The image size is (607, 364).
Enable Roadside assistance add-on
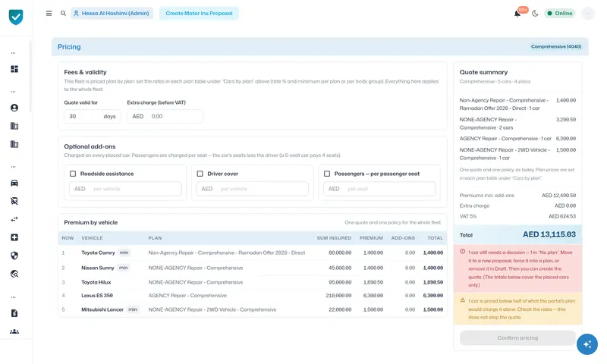coord(73,174)
